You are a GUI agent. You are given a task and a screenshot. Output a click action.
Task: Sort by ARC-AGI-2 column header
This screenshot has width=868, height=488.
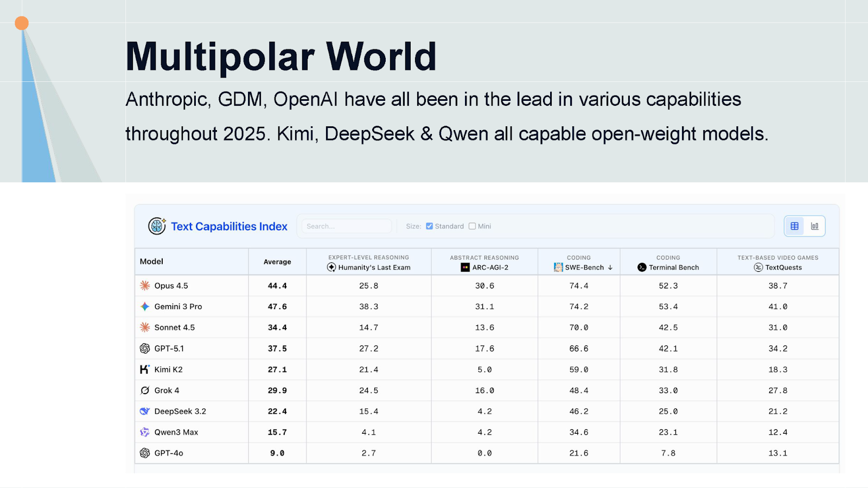pos(484,262)
